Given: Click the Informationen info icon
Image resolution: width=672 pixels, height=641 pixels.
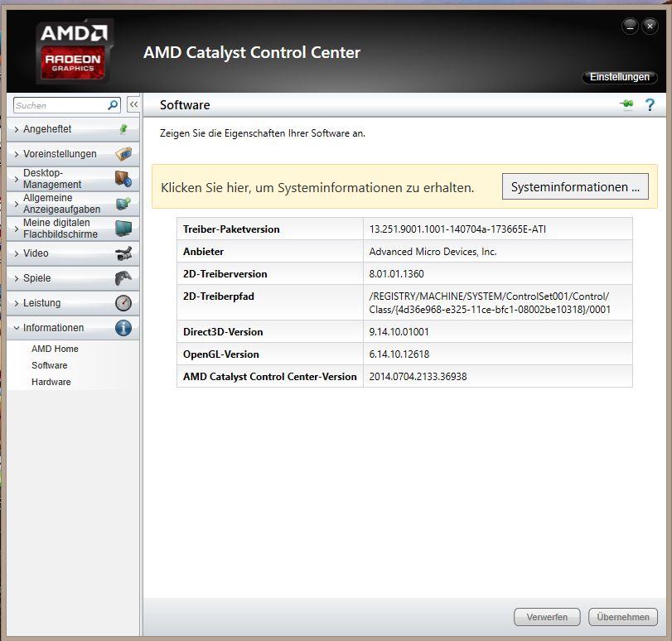Looking at the screenshot, I should pyautogui.click(x=123, y=328).
